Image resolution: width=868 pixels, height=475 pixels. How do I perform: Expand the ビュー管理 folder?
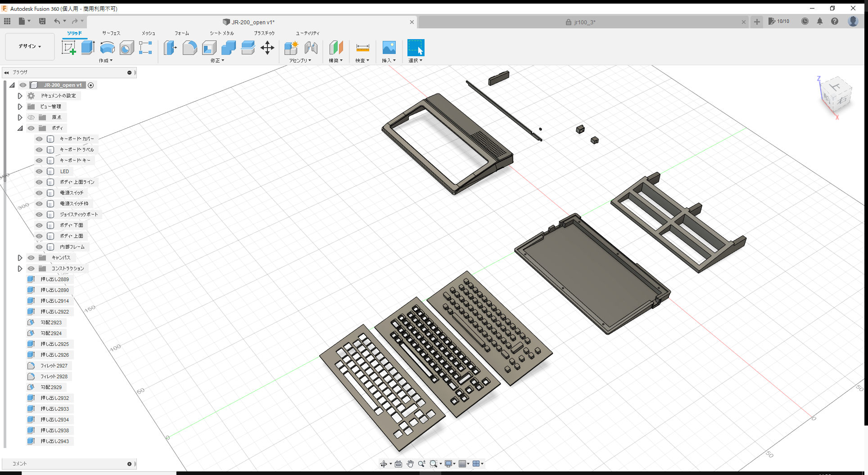pos(20,107)
